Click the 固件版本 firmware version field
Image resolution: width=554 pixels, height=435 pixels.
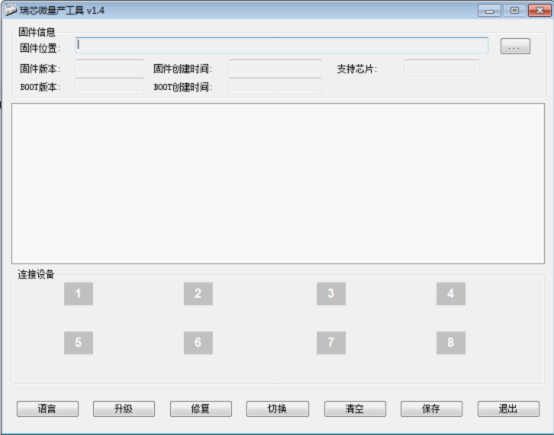(110, 67)
